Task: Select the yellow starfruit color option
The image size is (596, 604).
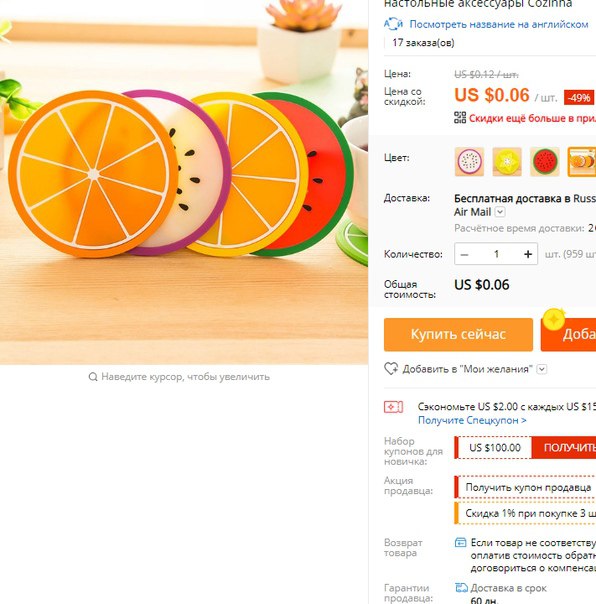Action: (x=507, y=162)
